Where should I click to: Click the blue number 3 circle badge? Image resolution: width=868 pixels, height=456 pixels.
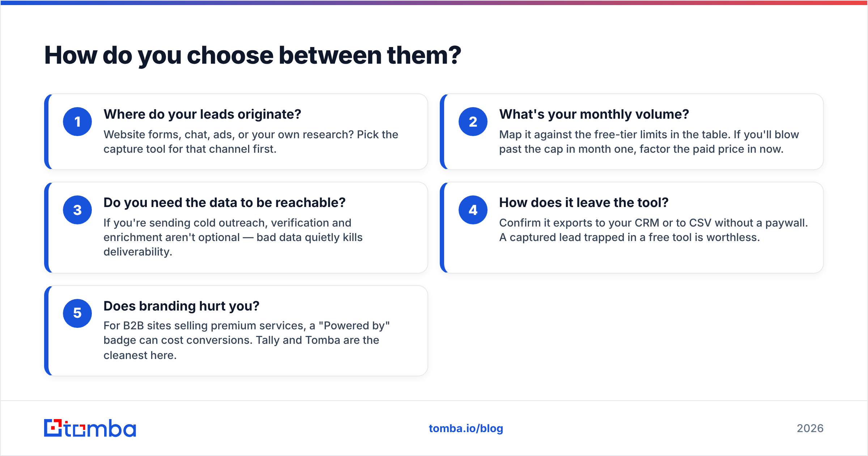77,210
